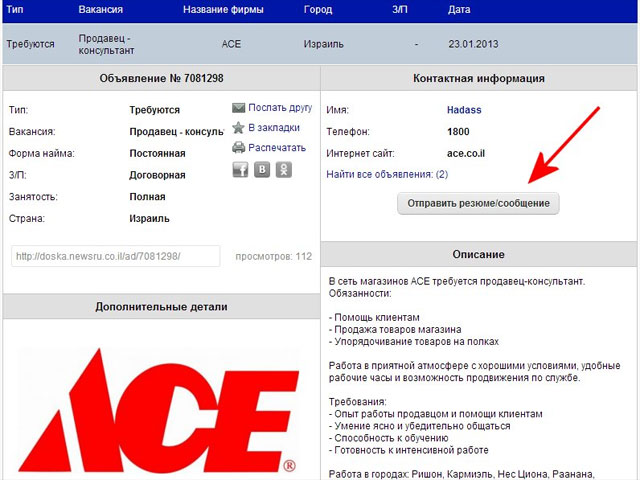640x480 pixels.
Task: Click the printer icon
Action: coord(238,147)
